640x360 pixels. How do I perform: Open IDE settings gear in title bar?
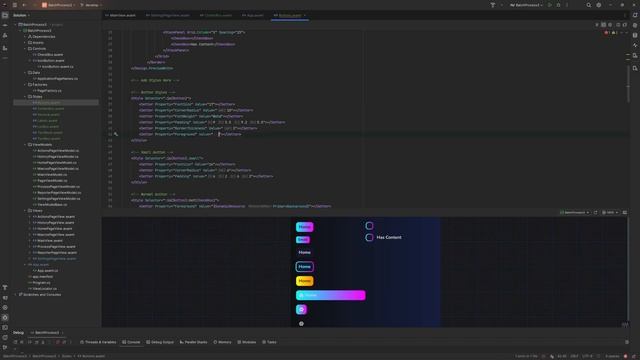599,5
